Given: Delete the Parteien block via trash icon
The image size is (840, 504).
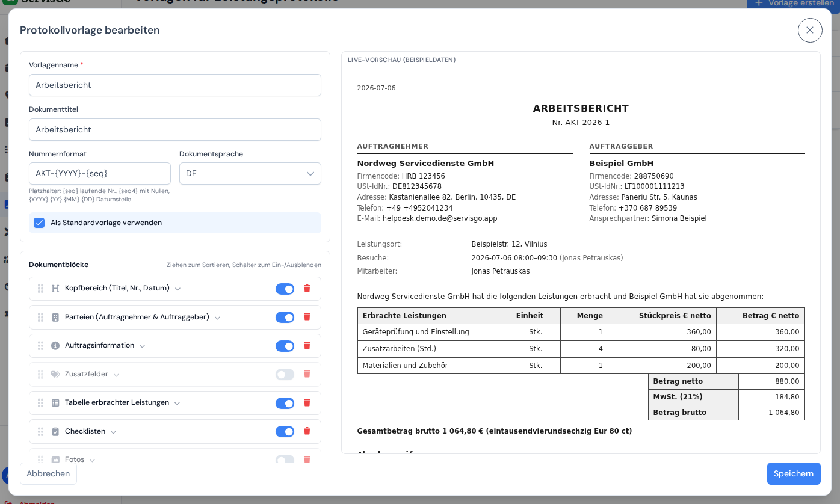Looking at the screenshot, I should (x=307, y=317).
